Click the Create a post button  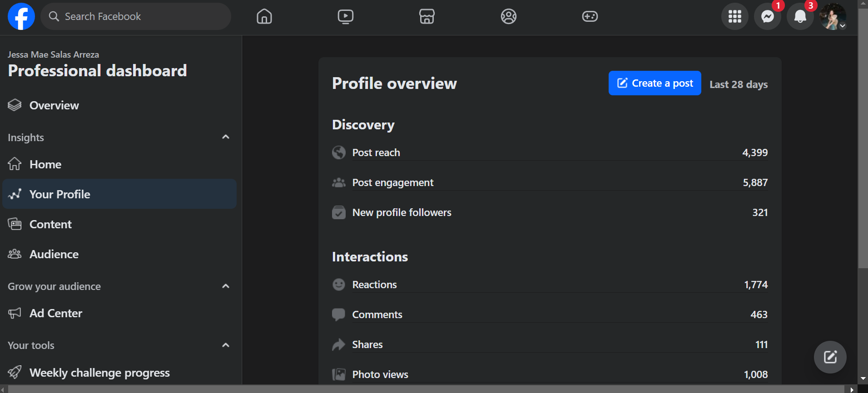pos(655,83)
